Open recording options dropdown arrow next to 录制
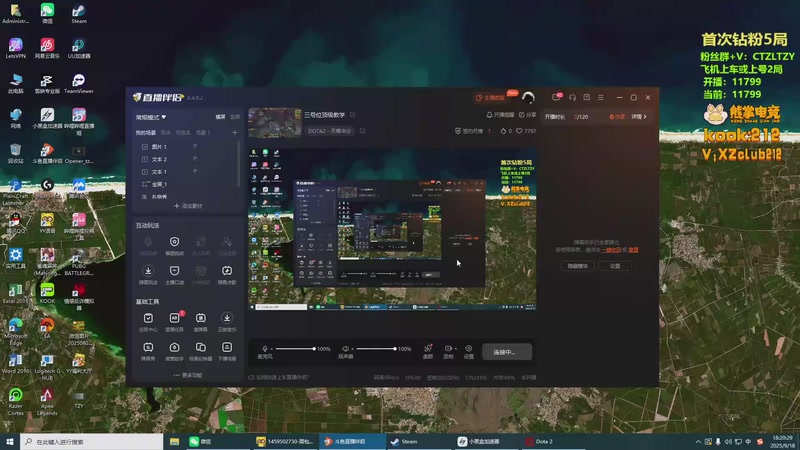This screenshot has height=450, width=800. (x=455, y=348)
